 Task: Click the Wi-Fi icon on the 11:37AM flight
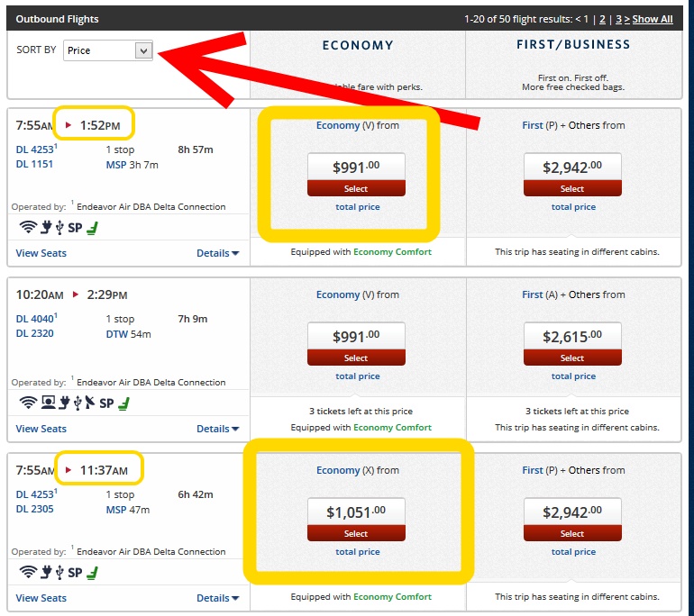point(28,572)
